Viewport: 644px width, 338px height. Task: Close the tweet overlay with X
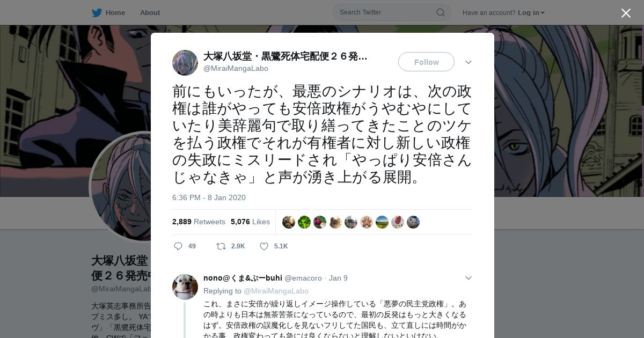click(626, 13)
